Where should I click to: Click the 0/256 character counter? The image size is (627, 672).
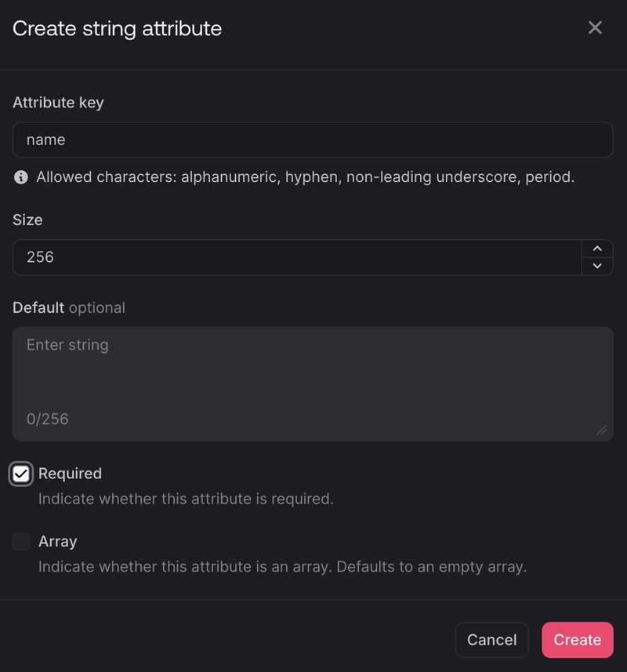pos(48,419)
